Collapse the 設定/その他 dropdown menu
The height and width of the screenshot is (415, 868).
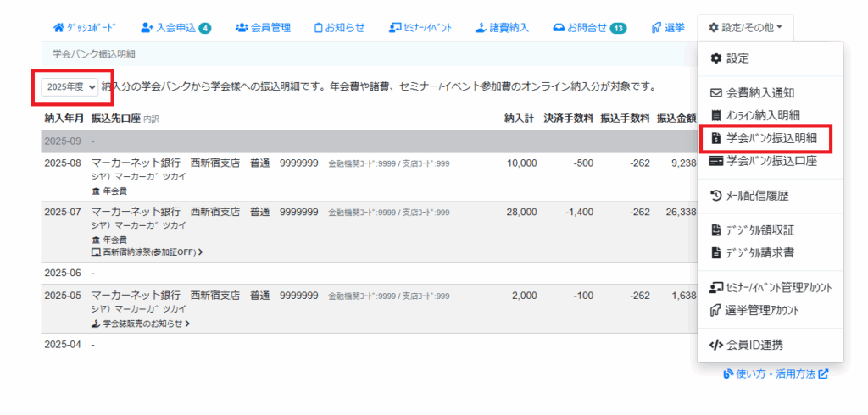pos(745,28)
